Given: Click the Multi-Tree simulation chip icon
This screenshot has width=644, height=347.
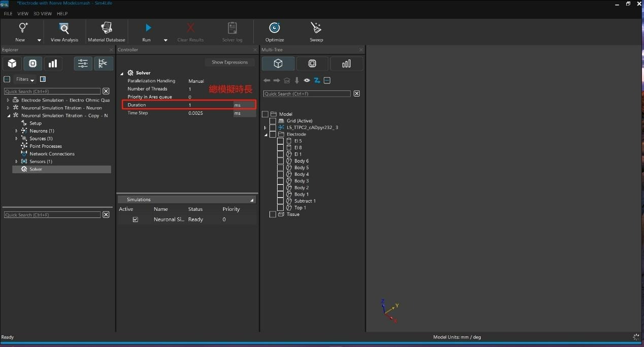Looking at the screenshot, I should (x=312, y=64).
